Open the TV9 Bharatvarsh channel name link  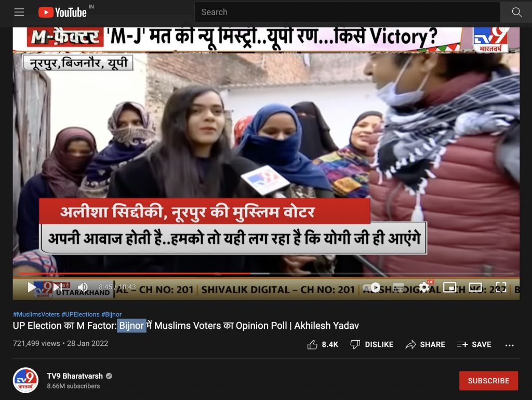[x=75, y=376]
